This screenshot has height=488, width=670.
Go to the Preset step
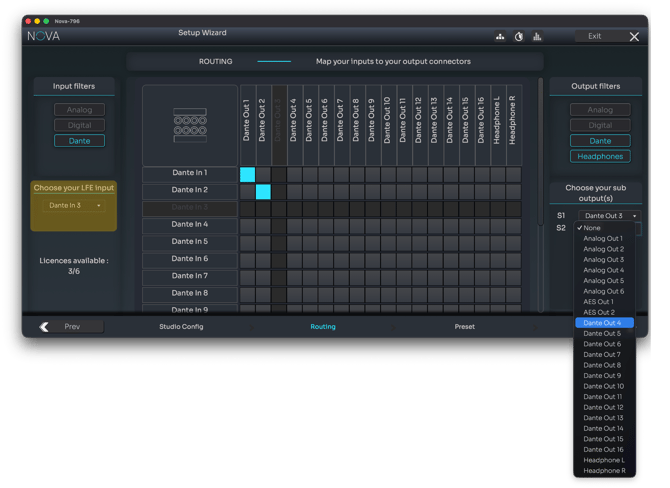[x=464, y=327]
